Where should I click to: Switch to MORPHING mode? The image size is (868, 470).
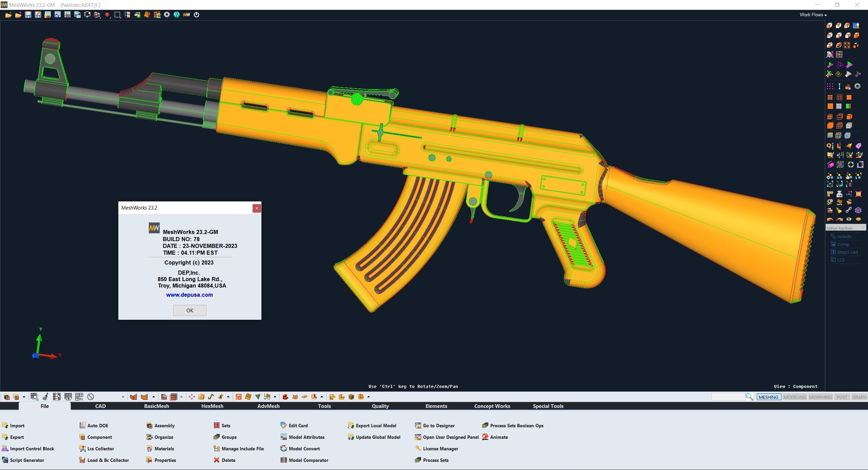tap(820, 397)
